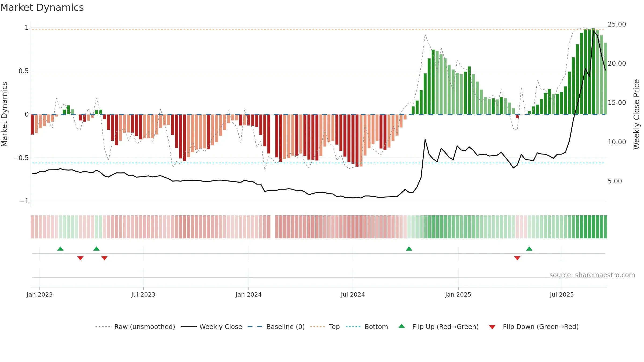Click the first green flip-up marker of early 2023
The height and width of the screenshot is (362, 644).
click(60, 249)
